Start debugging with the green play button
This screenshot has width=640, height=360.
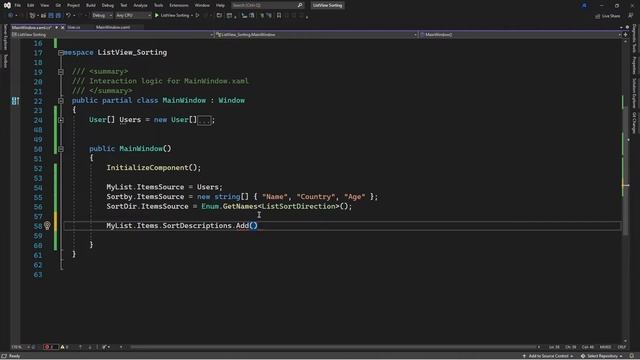(157, 16)
